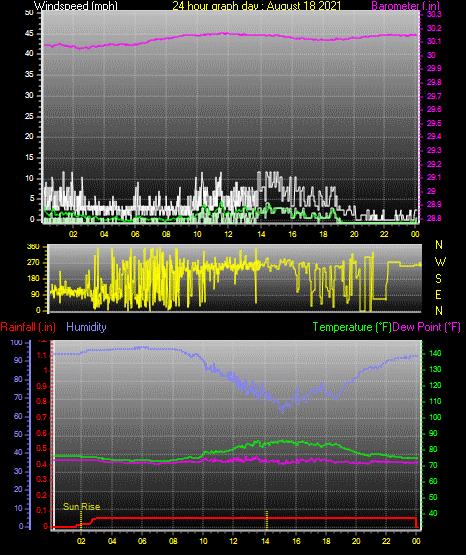Click the 45 mph windspeed scale value

coord(29,34)
